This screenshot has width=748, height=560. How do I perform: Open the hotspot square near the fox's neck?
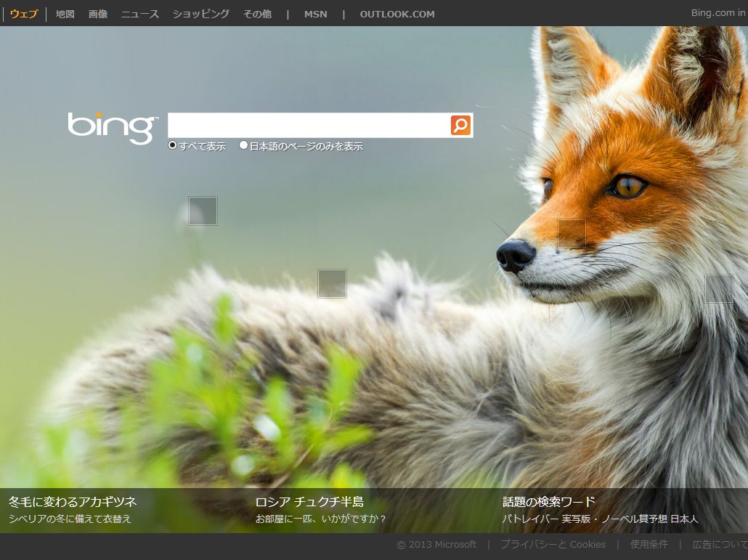pos(719,288)
